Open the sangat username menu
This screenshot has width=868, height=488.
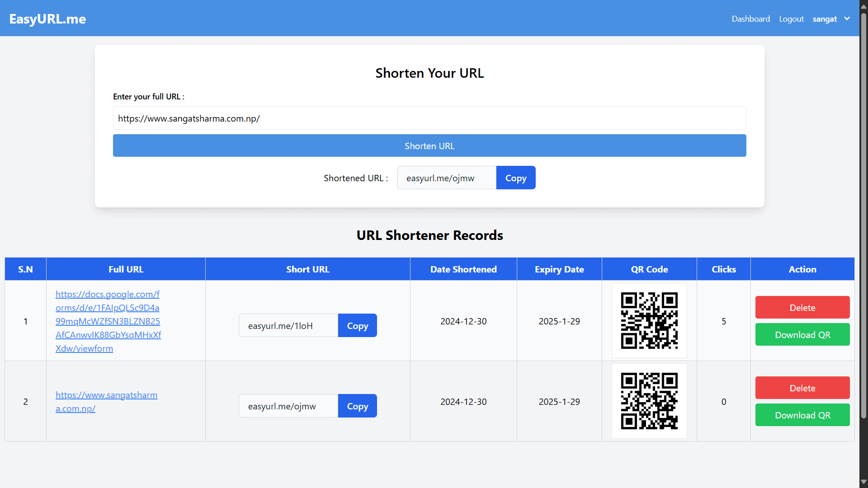click(x=825, y=19)
